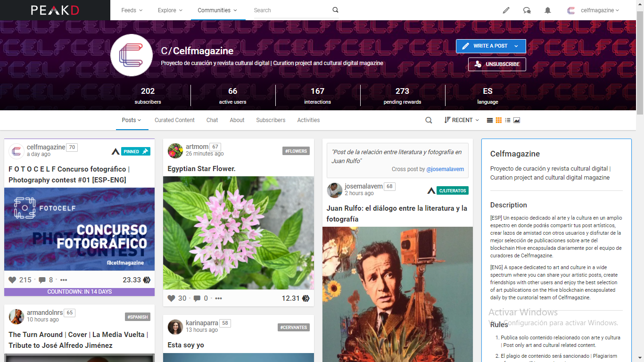The height and width of the screenshot is (362, 644).
Task: Open the notifications bell
Action: pyautogui.click(x=547, y=10)
